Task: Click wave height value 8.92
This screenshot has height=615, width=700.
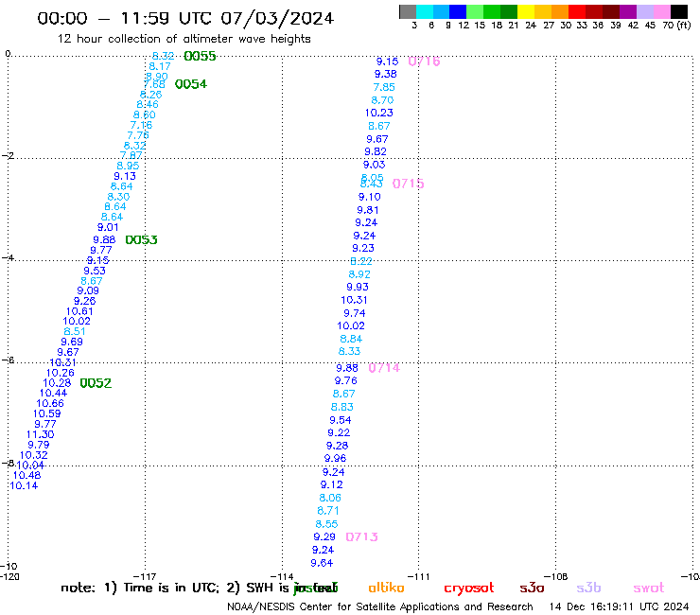Action: [359, 274]
